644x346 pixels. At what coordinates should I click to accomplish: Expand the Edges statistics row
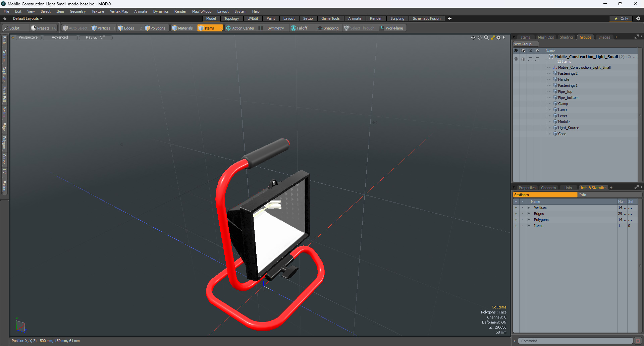(529, 214)
